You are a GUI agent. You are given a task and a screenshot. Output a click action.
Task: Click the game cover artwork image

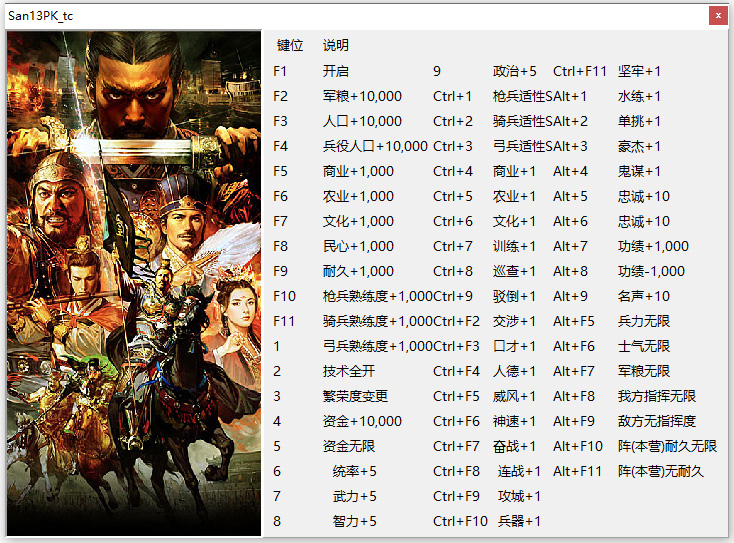[134, 283]
